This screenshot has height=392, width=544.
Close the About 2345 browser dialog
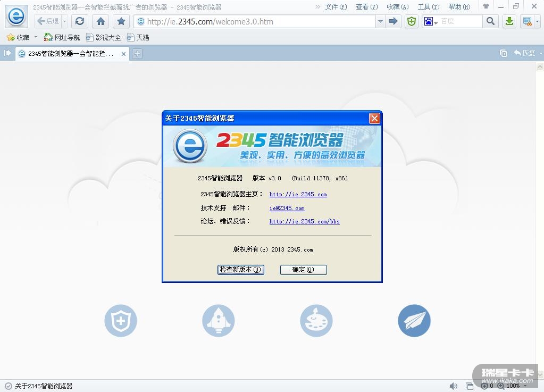[x=374, y=118]
